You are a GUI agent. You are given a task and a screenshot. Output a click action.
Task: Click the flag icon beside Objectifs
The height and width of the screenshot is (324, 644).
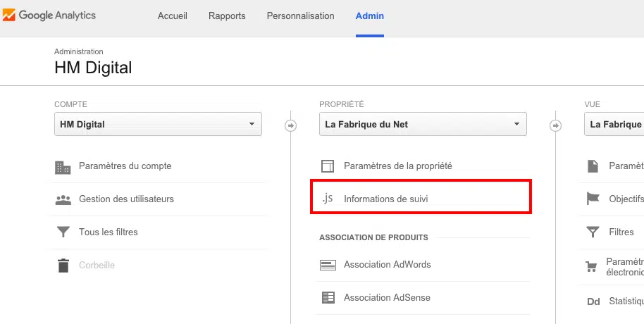coord(593,199)
